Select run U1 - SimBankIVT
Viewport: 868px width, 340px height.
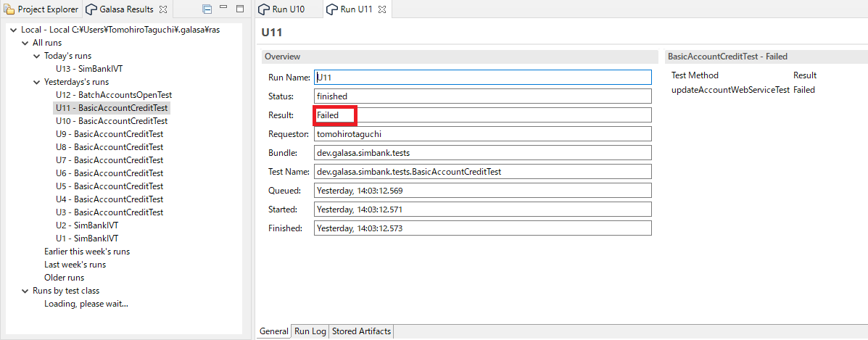click(87, 239)
